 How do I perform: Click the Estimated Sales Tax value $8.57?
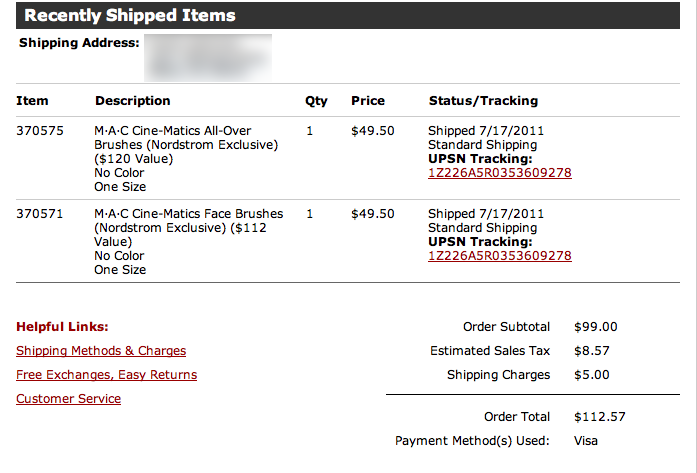tap(592, 351)
